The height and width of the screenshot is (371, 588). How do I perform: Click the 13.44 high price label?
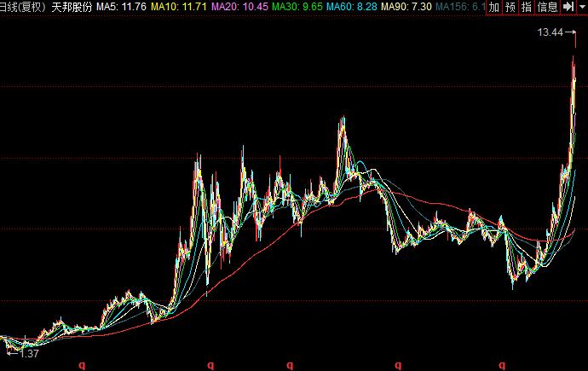pos(551,32)
